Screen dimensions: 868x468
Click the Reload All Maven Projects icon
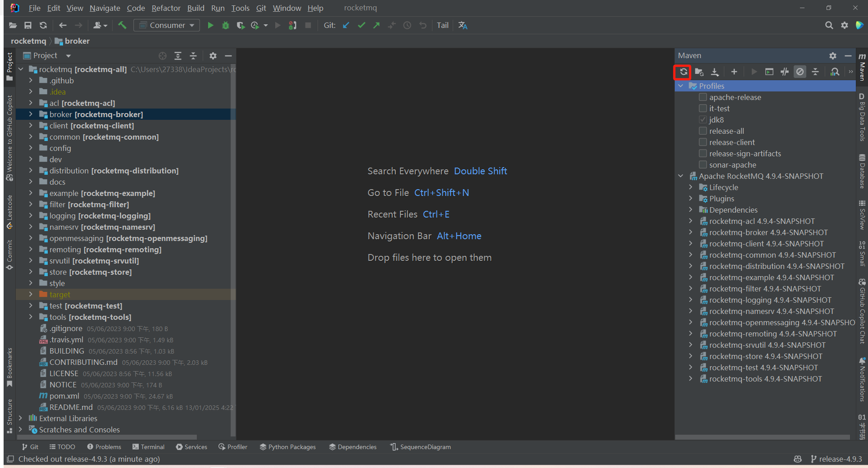pyautogui.click(x=683, y=72)
